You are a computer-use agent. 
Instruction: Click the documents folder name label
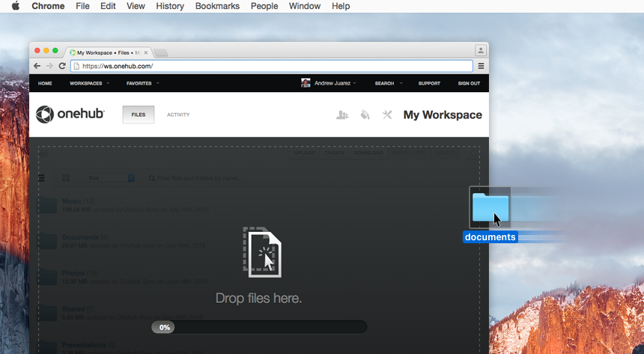pyautogui.click(x=490, y=237)
